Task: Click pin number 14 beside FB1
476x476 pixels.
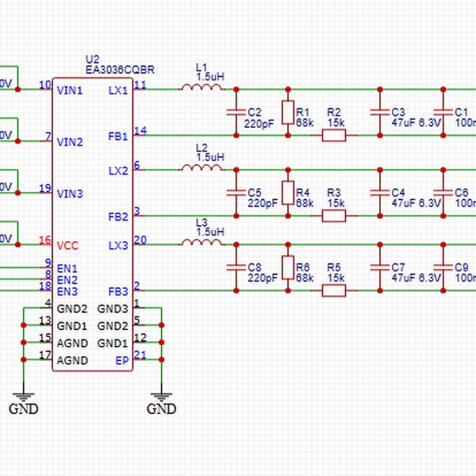Action: tap(140, 131)
